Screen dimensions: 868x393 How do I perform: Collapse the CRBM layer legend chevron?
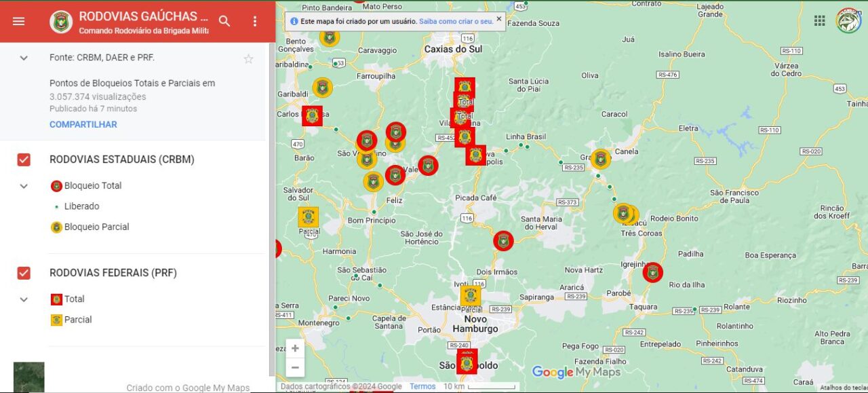24,186
